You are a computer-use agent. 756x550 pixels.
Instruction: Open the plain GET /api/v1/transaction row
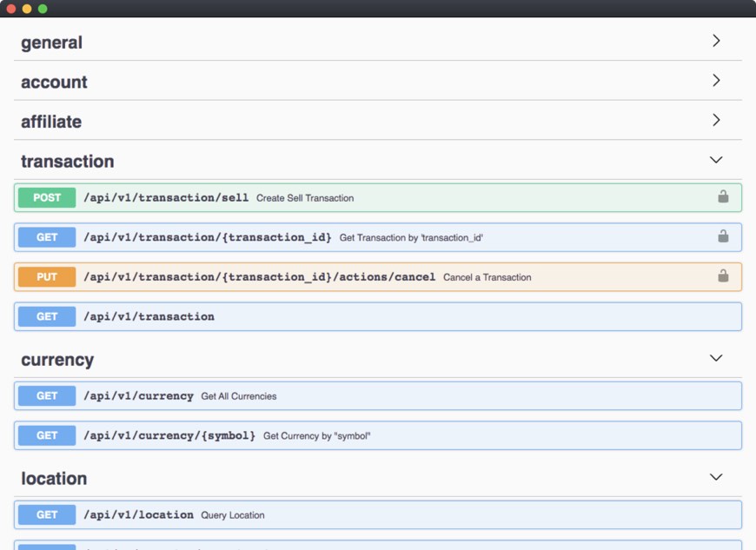[x=149, y=317]
